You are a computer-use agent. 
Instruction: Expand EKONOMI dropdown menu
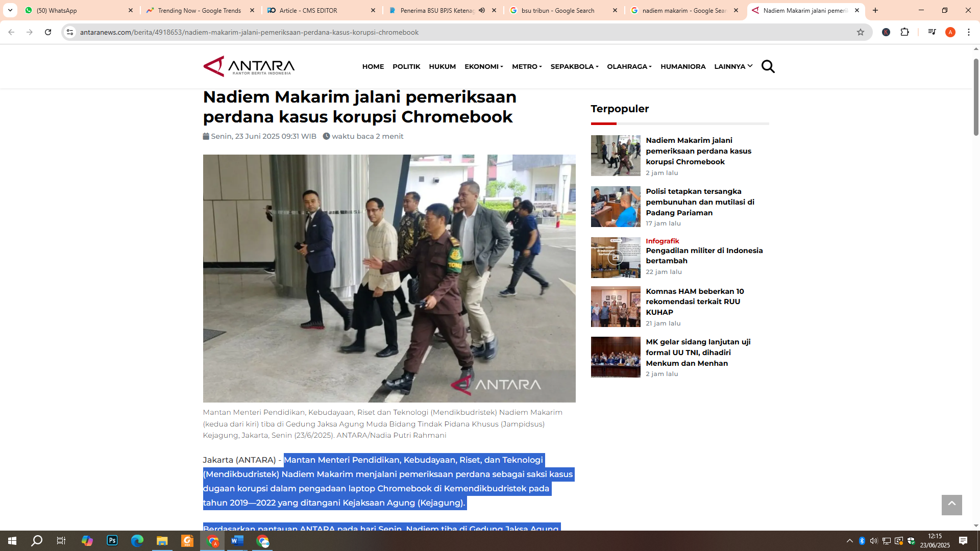484,66
